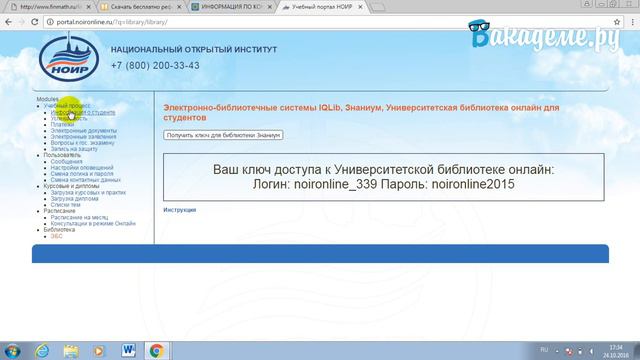Click the 'Электронно-библиотечные системы' page heading
The height and width of the screenshot is (360, 640).
pyautogui.click(x=361, y=113)
